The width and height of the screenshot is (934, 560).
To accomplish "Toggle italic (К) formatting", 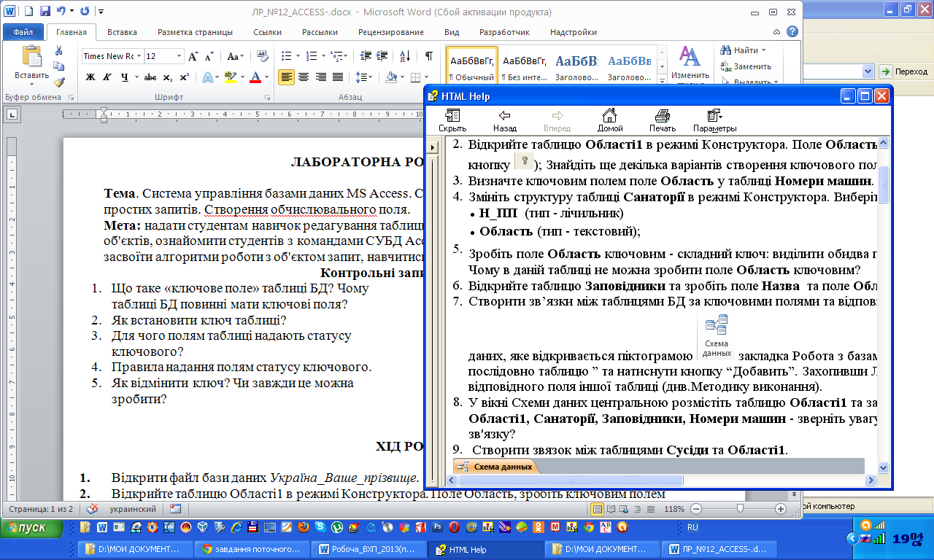I will point(107,77).
